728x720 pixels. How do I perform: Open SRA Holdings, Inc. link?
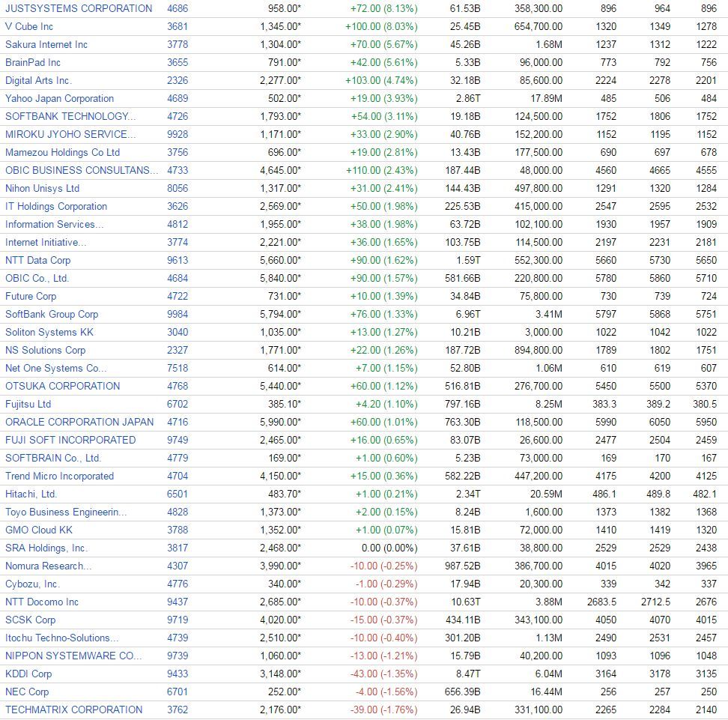[x=46, y=548]
